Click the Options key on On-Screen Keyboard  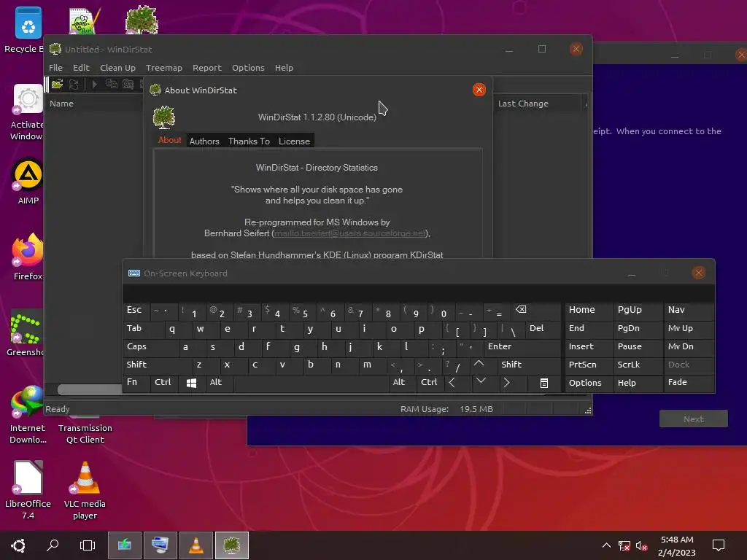pos(589,383)
